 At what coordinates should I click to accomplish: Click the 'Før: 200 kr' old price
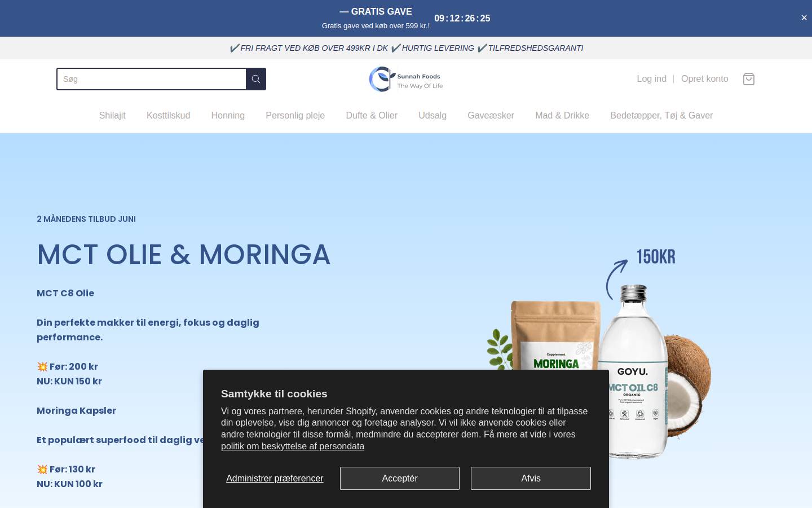(68, 366)
